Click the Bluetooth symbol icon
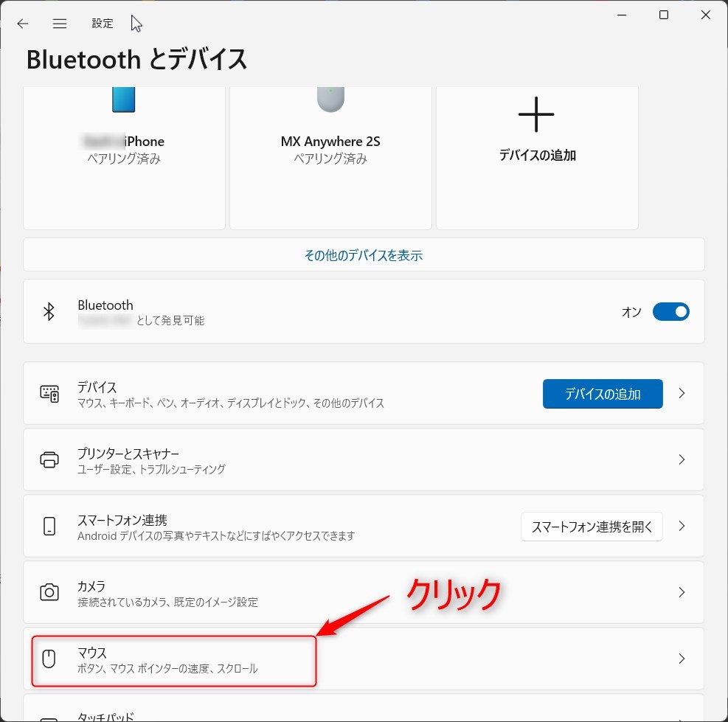The width and height of the screenshot is (728, 722). (49, 311)
